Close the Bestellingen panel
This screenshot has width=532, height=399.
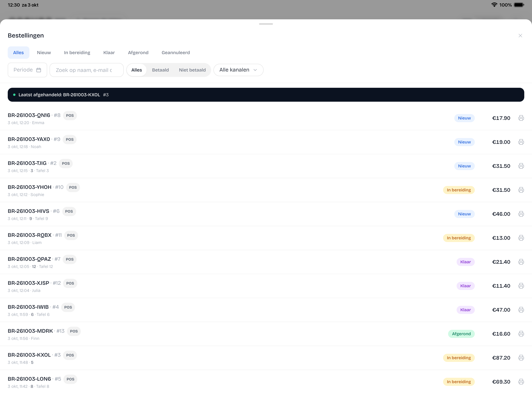tap(520, 36)
